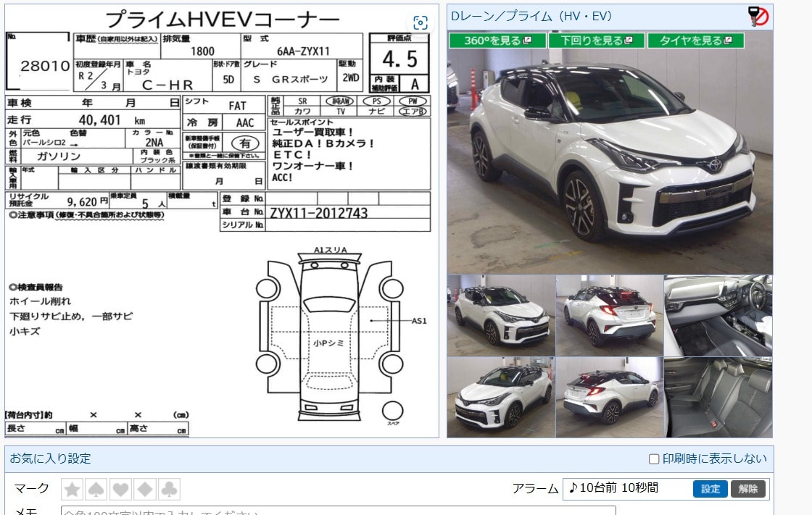This screenshot has width=812, height=515.
Task: Open the 360°を見る view button
Action: tap(497, 41)
